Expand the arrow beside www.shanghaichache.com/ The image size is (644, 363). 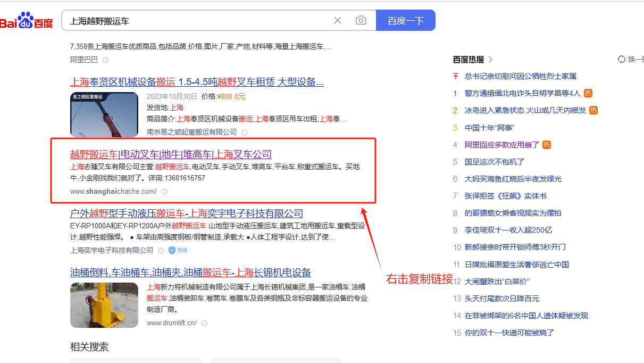tap(164, 192)
